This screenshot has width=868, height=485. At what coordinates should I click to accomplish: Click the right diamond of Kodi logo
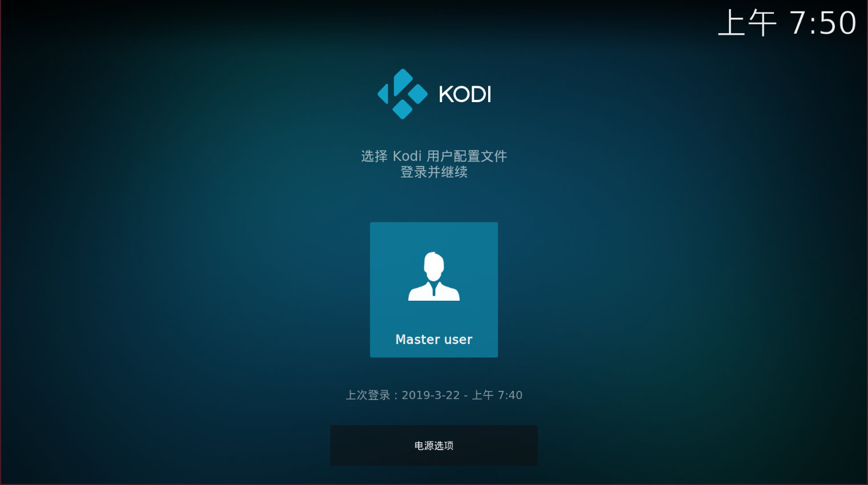pyautogui.click(x=418, y=94)
